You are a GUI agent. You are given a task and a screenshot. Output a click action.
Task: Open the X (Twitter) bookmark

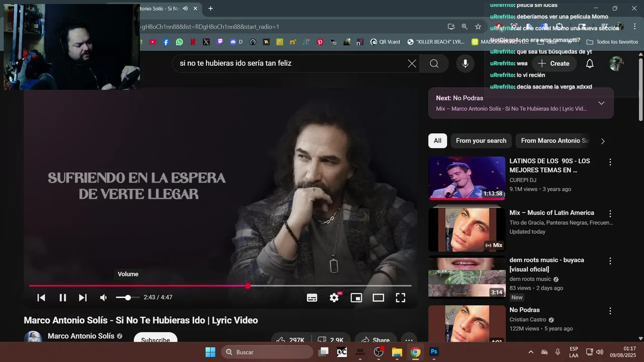click(206, 42)
